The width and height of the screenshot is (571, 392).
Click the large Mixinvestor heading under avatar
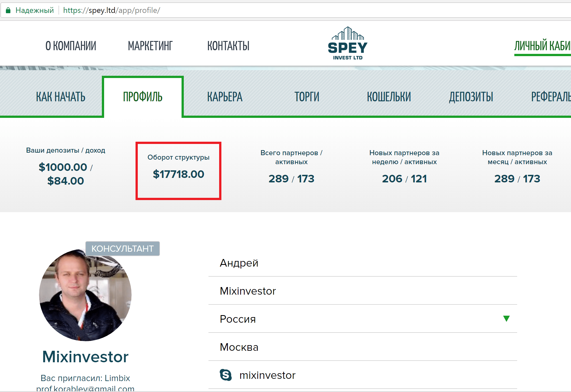[x=85, y=357]
